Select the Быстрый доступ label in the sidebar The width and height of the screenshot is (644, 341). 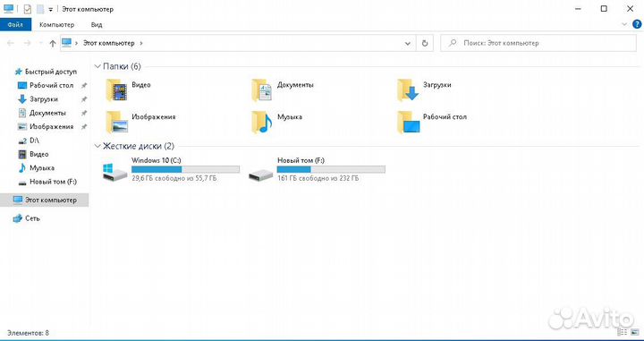coord(51,72)
